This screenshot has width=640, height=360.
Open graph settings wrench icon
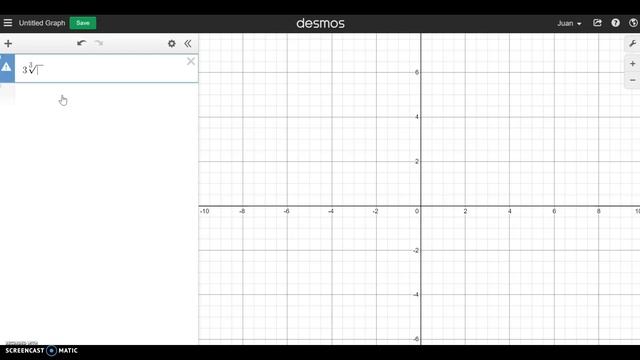click(x=632, y=43)
